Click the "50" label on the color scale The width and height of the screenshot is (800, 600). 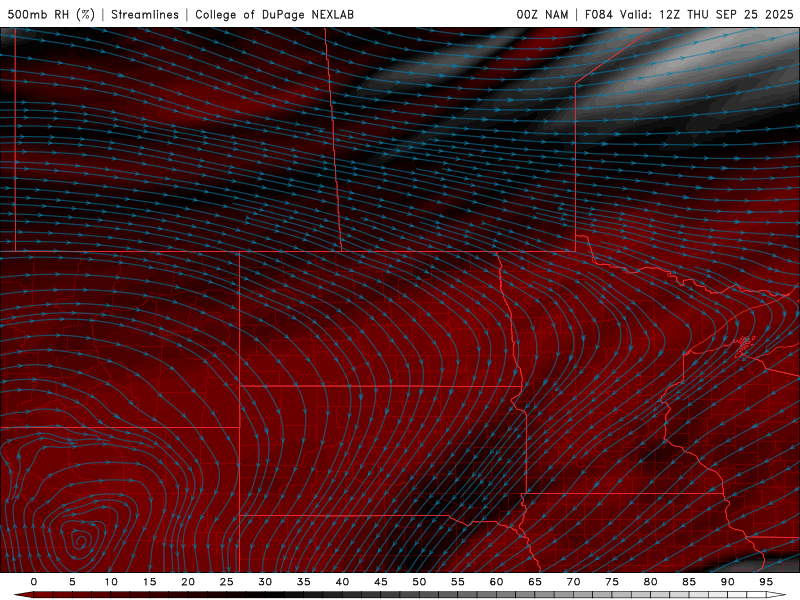pyautogui.click(x=419, y=582)
